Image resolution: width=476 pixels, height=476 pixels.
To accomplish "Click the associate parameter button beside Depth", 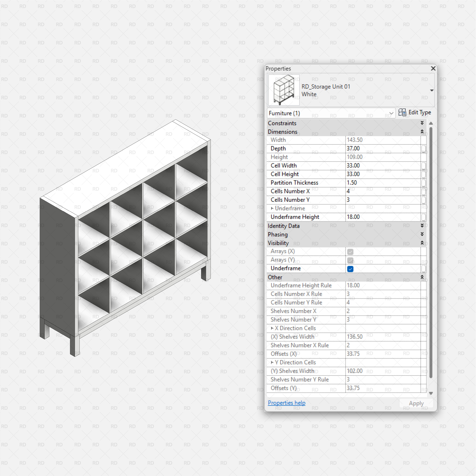I will 424,149.
